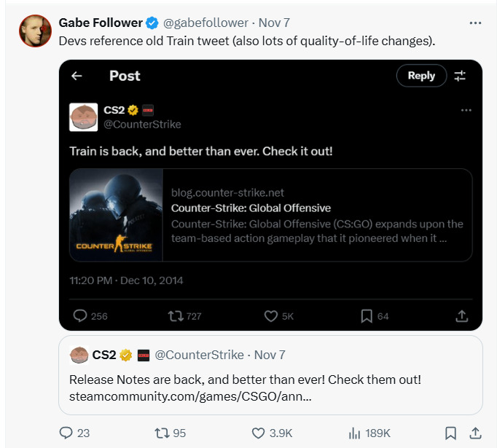Open the Gabe Follower display name link
Viewport: 497px width, 448px height.
coord(101,23)
